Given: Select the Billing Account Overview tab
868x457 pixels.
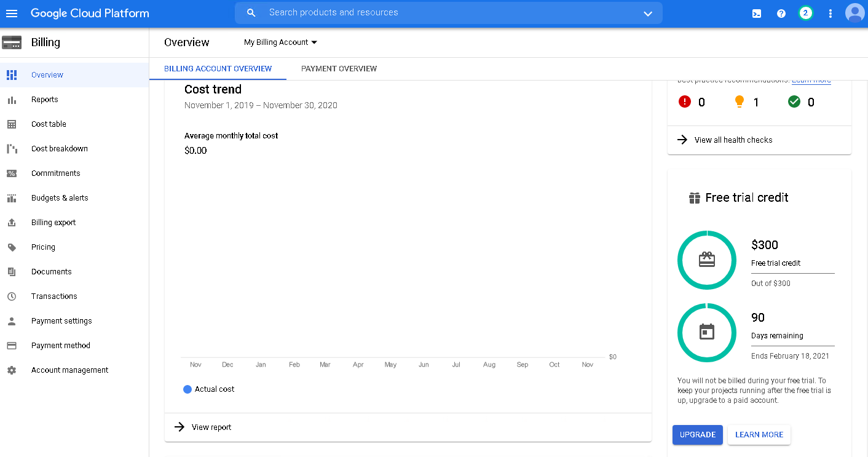Looking at the screenshot, I should [x=218, y=69].
